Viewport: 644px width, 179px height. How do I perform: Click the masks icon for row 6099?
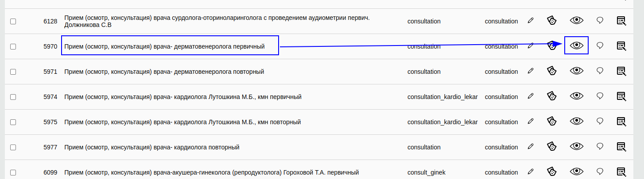click(x=551, y=172)
